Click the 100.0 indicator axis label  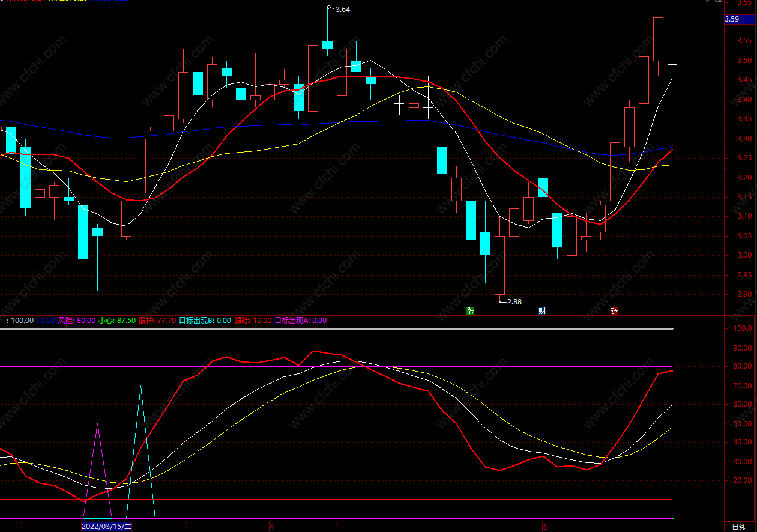click(x=743, y=328)
